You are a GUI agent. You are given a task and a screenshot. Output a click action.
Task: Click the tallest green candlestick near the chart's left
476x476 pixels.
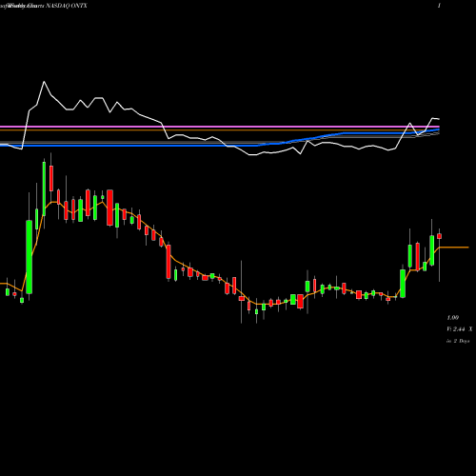[30, 257]
